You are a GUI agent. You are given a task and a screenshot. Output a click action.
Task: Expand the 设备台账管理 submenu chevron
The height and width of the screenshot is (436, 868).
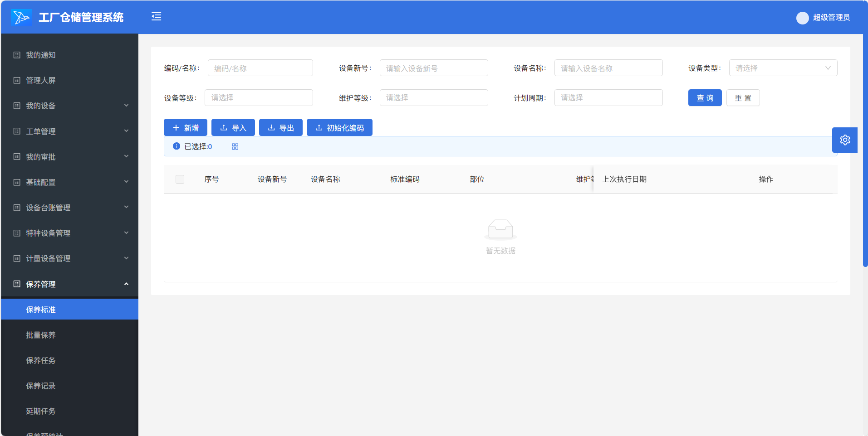pyautogui.click(x=126, y=207)
